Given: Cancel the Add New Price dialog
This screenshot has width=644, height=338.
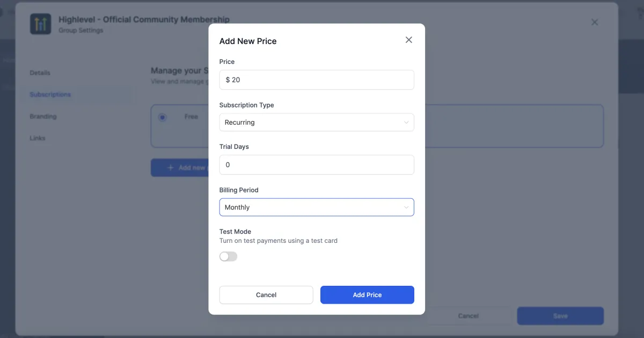Looking at the screenshot, I should coord(266,295).
